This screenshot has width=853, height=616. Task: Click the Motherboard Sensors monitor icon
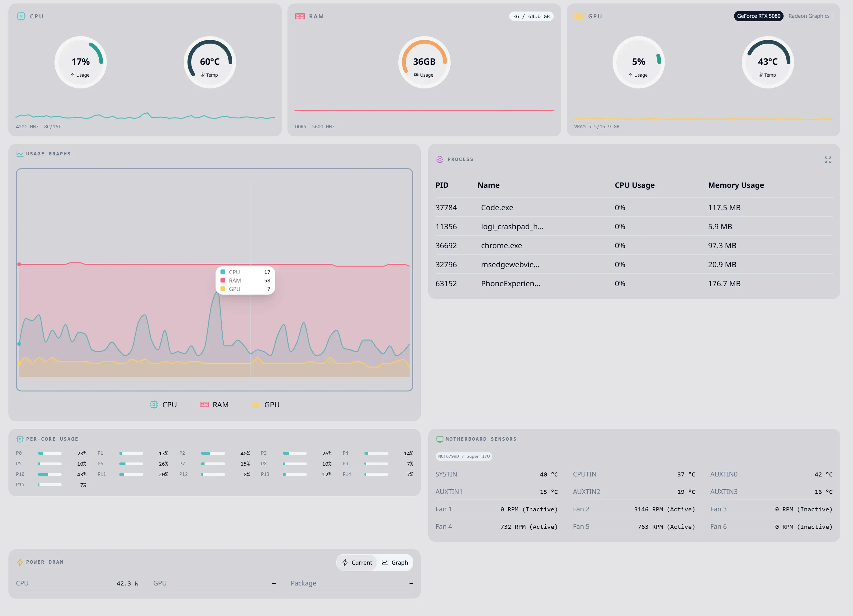tap(440, 439)
